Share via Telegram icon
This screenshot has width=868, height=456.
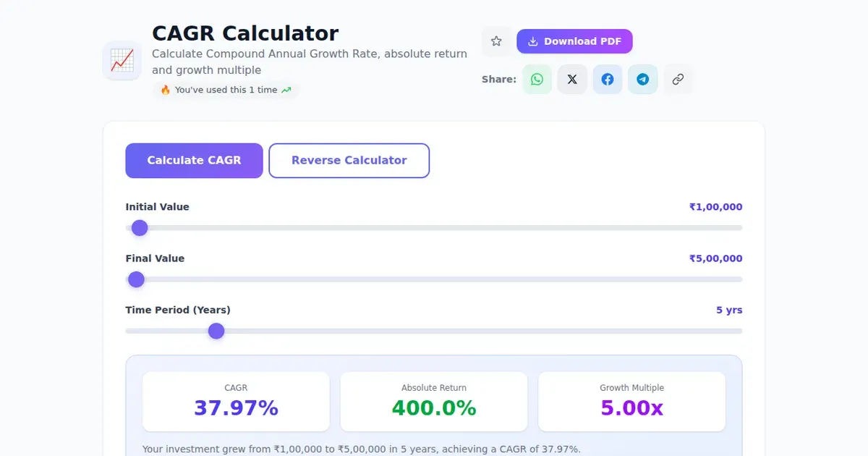[643, 80]
